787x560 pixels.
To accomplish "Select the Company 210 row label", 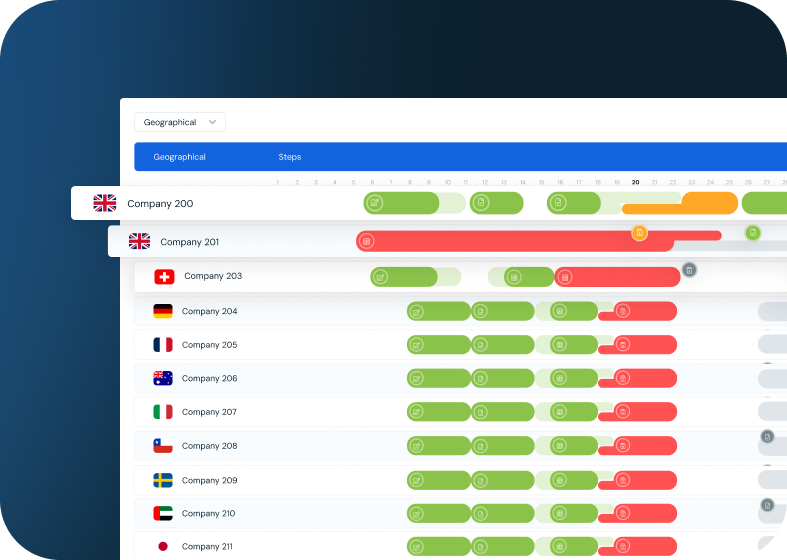I will pyautogui.click(x=208, y=513).
